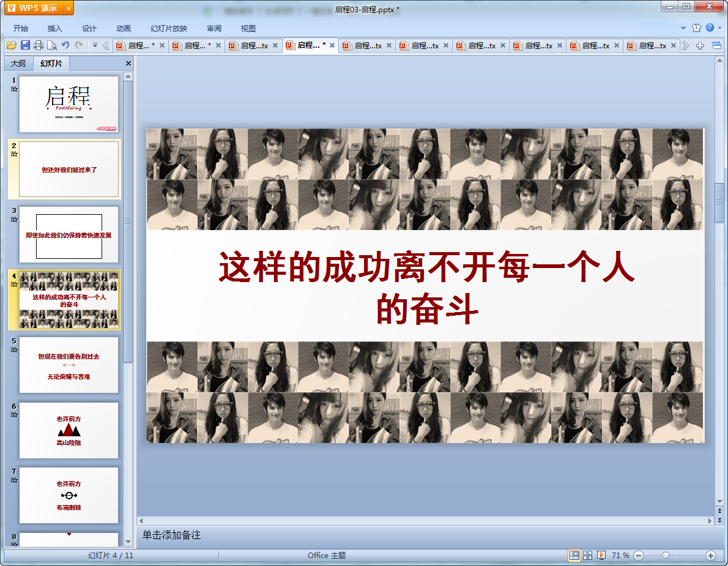Switch to the 幻灯片 slides tab

51,63
